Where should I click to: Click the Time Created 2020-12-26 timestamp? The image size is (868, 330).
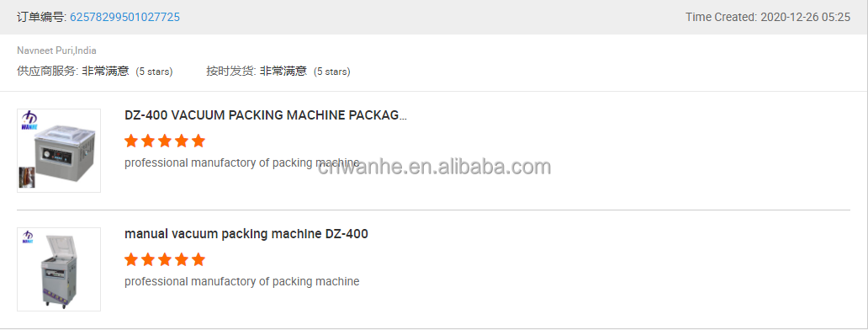[x=768, y=17]
